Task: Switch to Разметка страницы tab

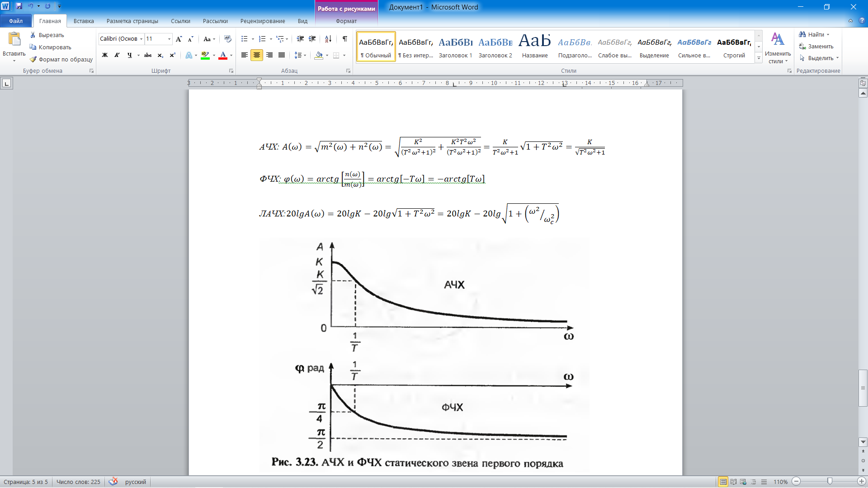Action: point(132,21)
